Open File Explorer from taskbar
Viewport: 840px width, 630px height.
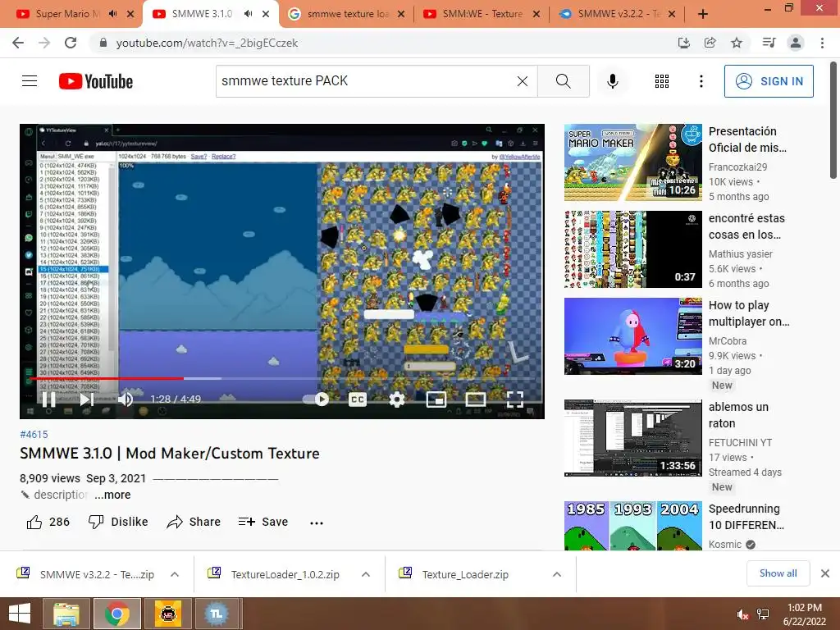(x=66, y=614)
